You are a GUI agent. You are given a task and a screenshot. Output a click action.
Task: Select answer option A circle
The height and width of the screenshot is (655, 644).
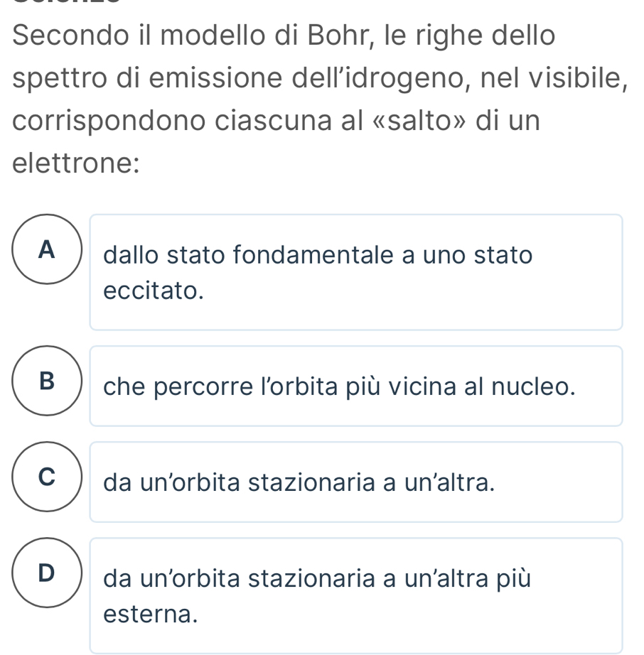tap(46, 249)
